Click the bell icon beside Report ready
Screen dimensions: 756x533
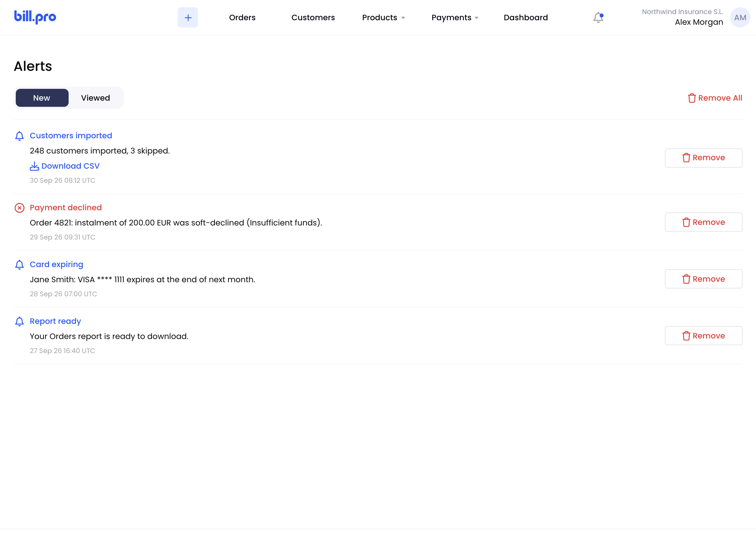click(19, 321)
